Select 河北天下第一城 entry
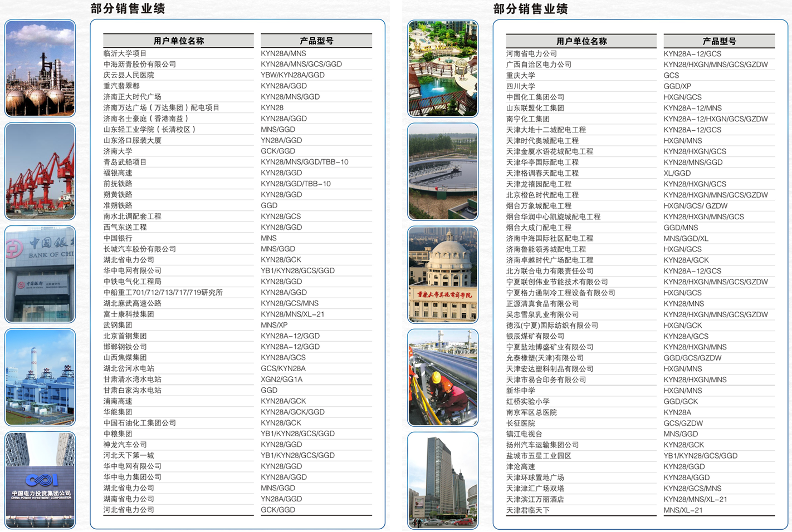This screenshot has height=532, width=792. 129,455
